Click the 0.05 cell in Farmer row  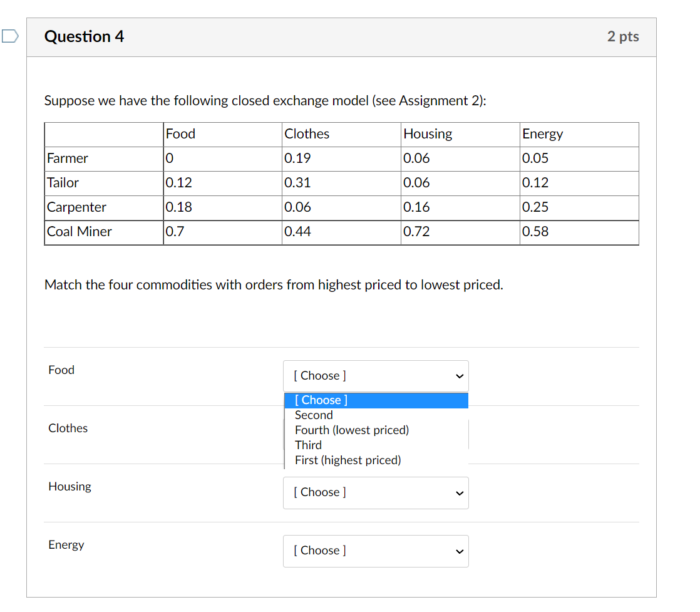tap(579, 159)
